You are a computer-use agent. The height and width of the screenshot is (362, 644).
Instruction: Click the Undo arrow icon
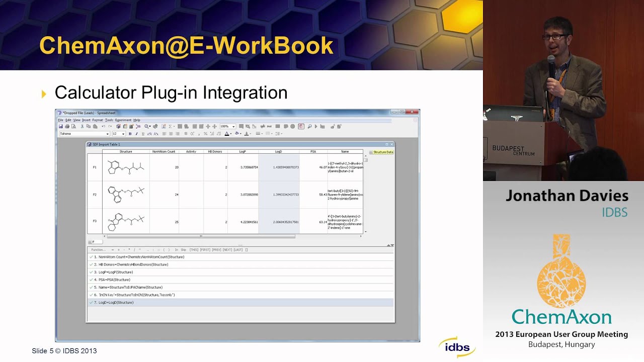[104, 126]
